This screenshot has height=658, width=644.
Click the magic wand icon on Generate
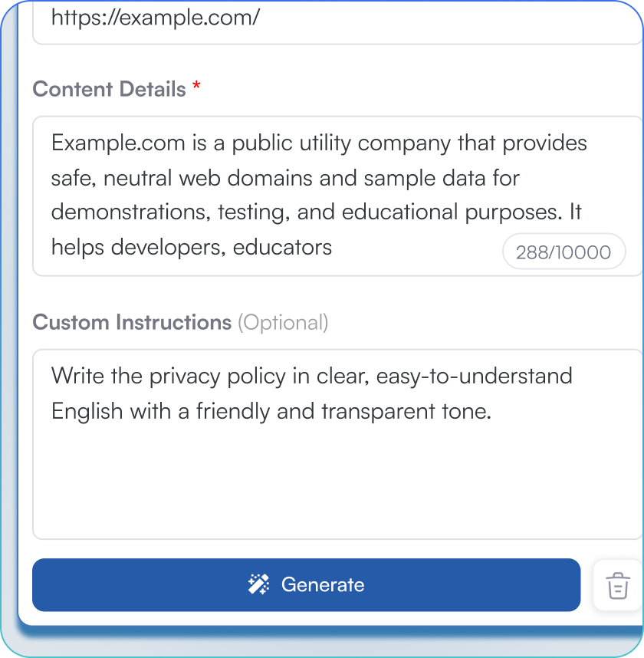[258, 584]
